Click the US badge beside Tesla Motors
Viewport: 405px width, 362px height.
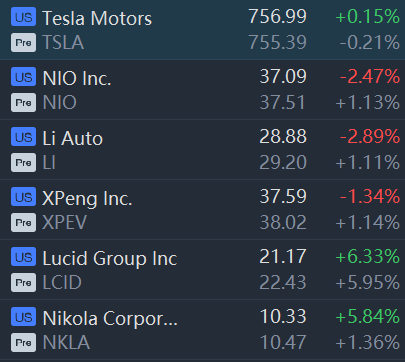[23, 16]
